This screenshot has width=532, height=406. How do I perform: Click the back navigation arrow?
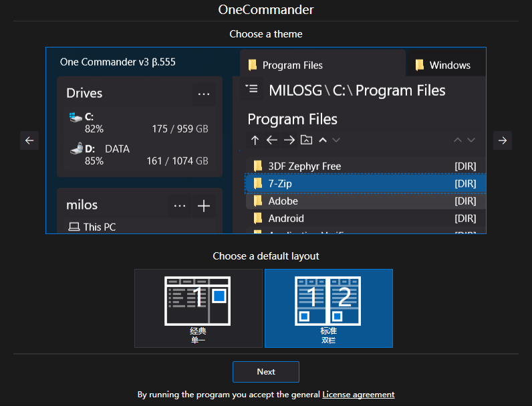[272, 140]
